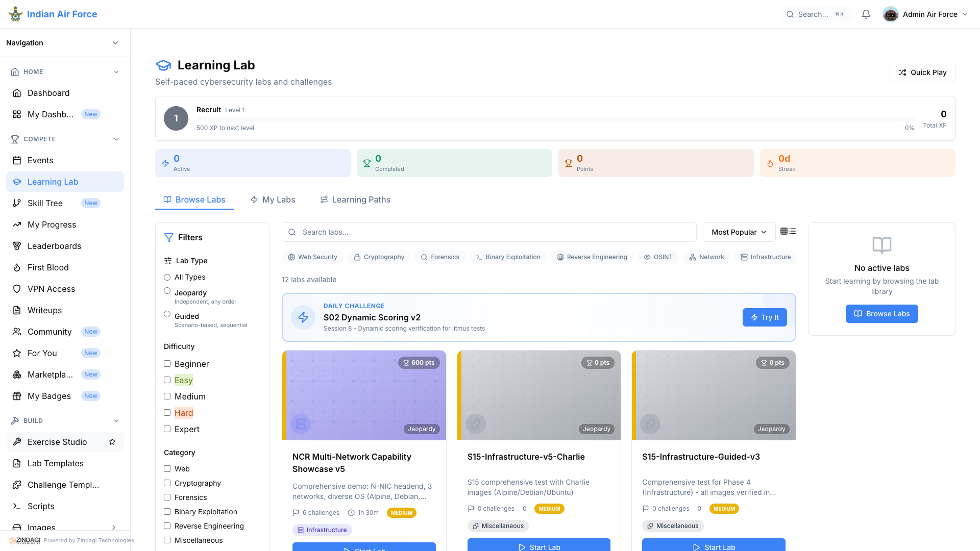The width and height of the screenshot is (980, 551).
Task: Click Try It on the daily challenge
Action: pyautogui.click(x=764, y=317)
